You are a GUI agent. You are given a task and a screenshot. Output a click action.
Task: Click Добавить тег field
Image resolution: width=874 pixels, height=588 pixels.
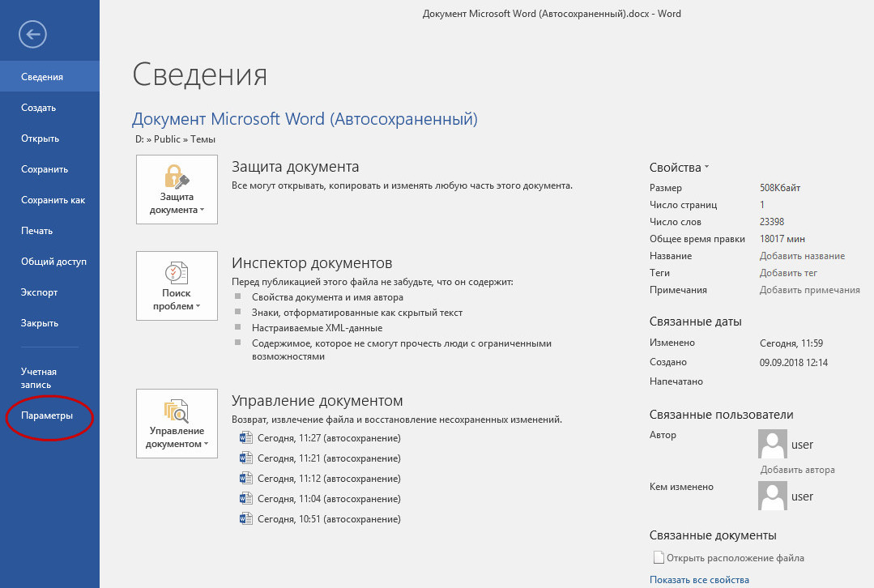pyautogui.click(x=788, y=273)
